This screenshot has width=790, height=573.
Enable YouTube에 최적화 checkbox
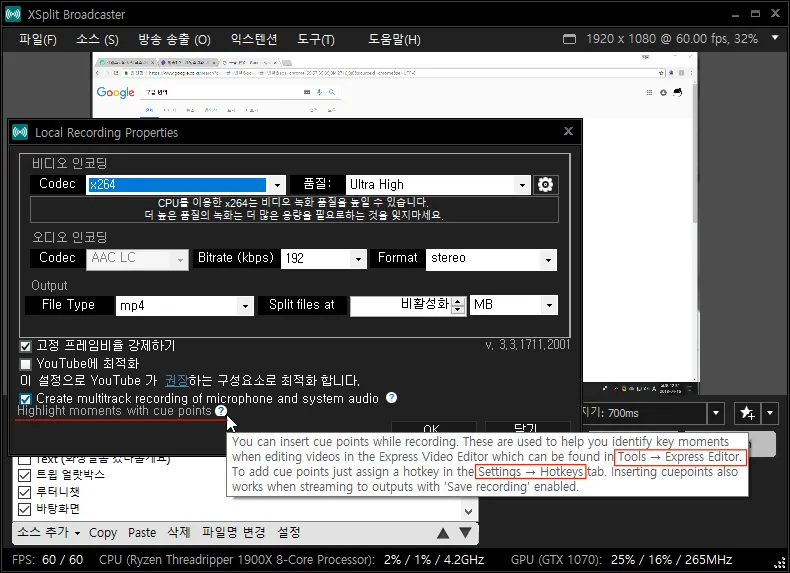(x=25, y=364)
